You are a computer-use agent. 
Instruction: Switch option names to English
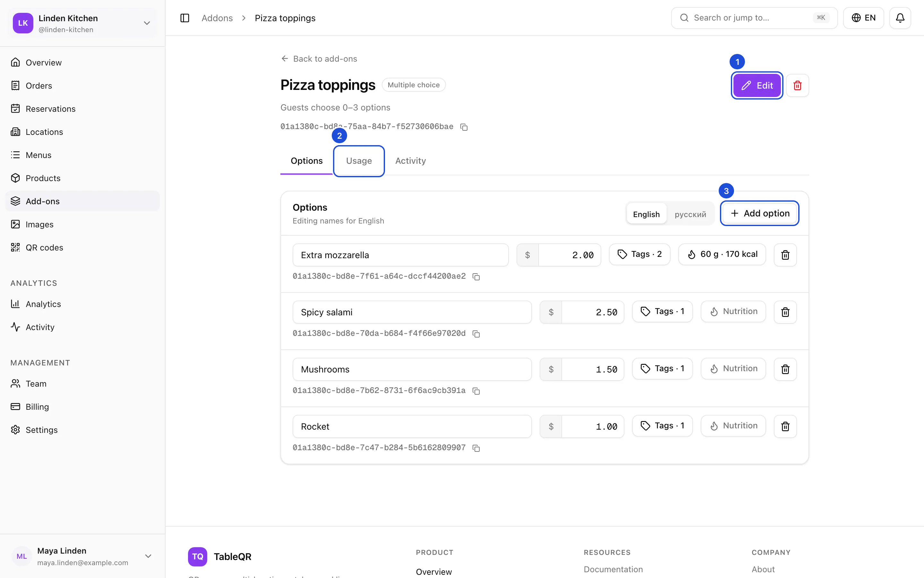tap(646, 214)
